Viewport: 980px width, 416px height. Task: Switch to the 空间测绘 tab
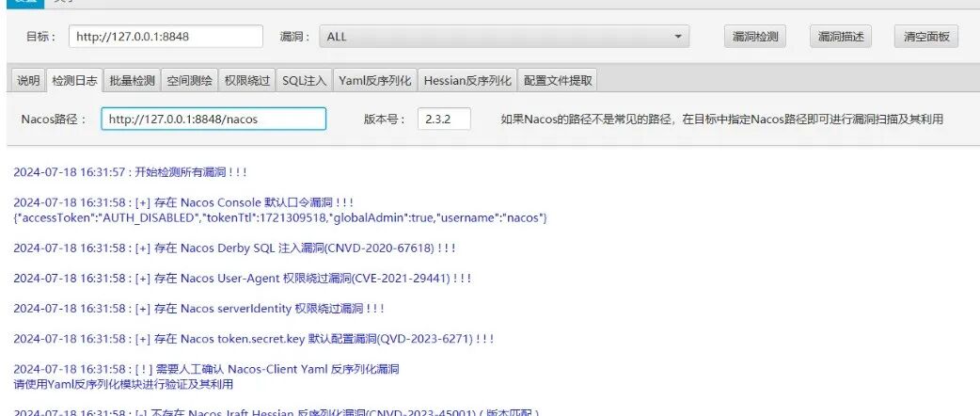pos(189,80)
